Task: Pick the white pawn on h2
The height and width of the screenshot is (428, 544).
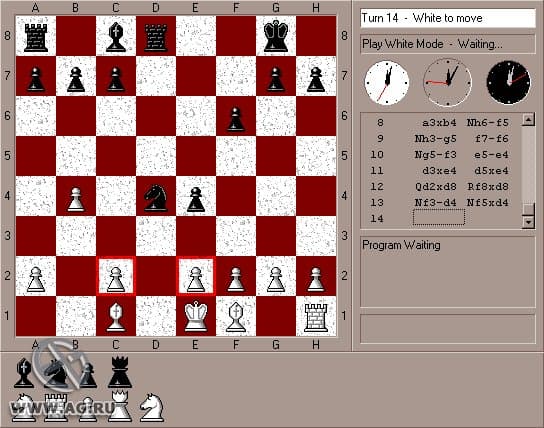Action: pos(316,279)
